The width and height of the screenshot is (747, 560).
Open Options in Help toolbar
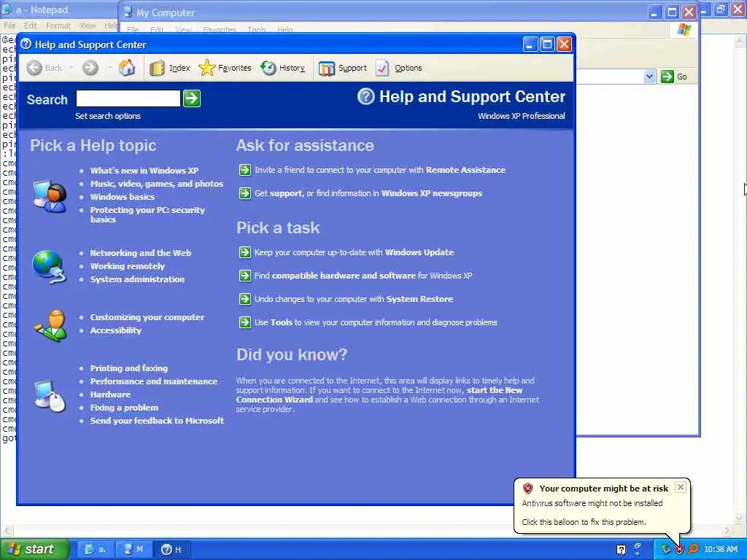[x=399, y=68]
